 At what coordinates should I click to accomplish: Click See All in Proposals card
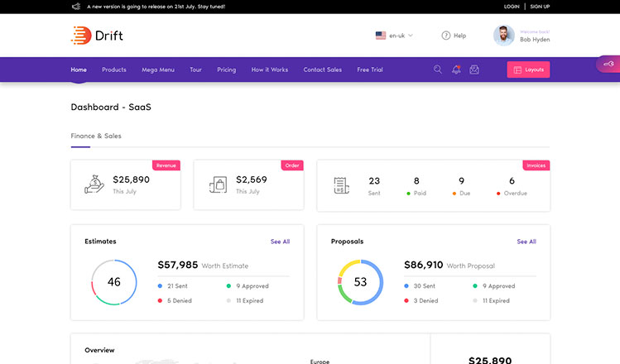coord(526,242)
